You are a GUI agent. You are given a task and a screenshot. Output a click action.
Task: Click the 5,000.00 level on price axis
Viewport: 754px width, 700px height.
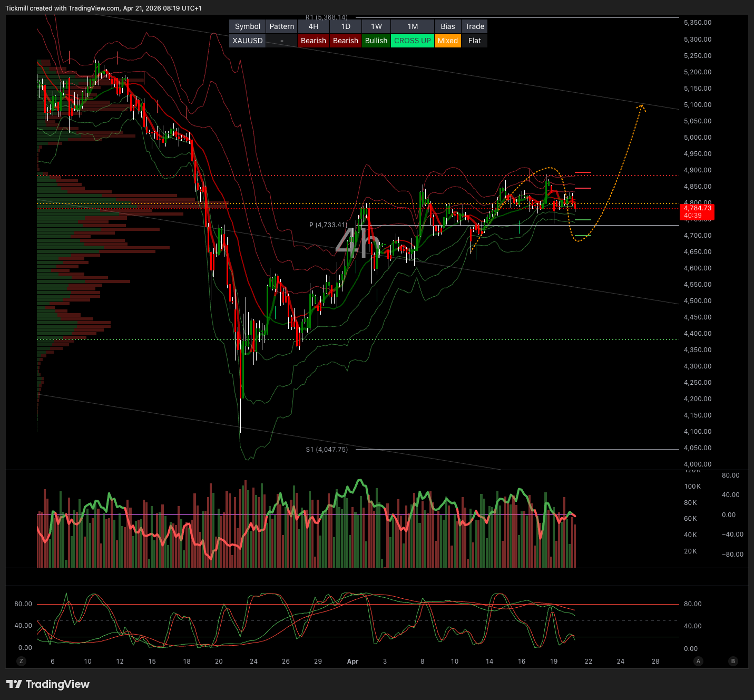(x=698, y=138)
